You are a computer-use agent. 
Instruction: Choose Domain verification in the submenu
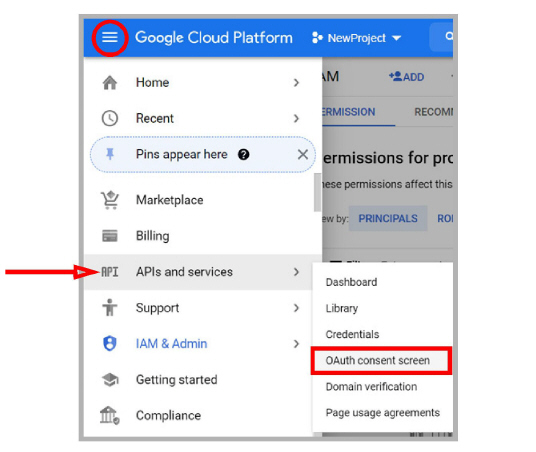coord(382,386)
